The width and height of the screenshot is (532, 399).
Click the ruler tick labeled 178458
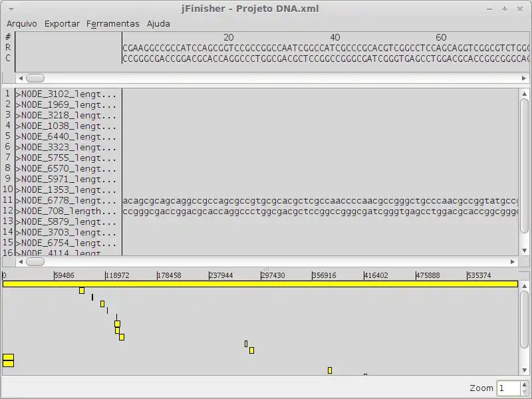click(x=169, y=275)
